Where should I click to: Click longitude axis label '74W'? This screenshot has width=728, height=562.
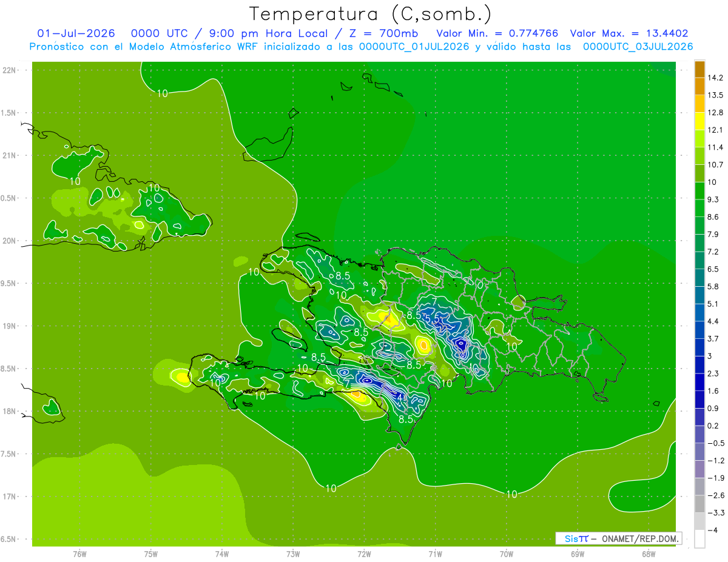(x=222, y=554)
